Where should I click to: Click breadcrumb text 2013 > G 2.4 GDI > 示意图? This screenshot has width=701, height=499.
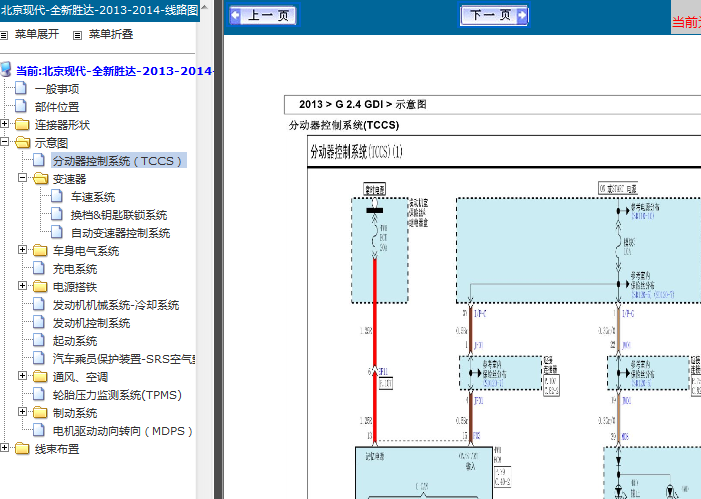[362, 104]
